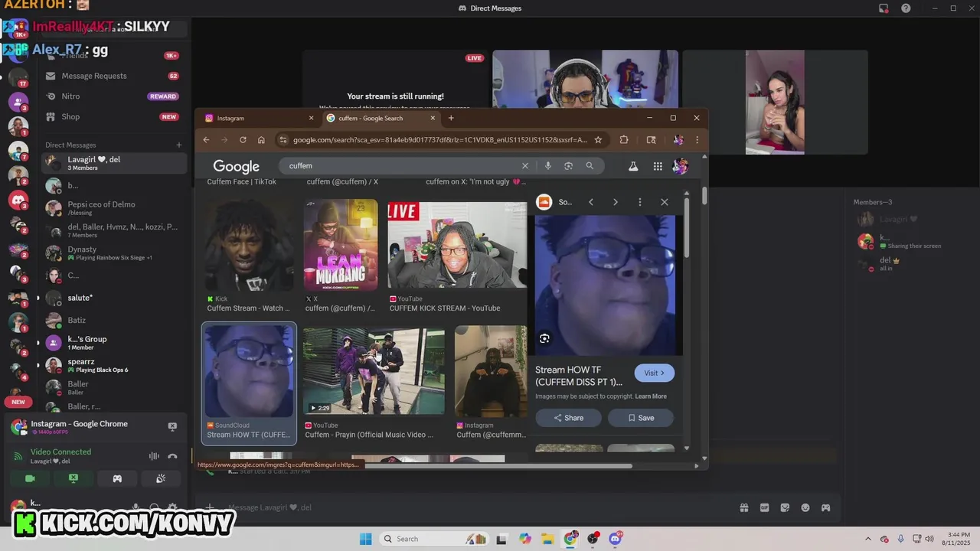Open Google Search Labs flask icon
980x551 pixels.
tap(633, 166)
